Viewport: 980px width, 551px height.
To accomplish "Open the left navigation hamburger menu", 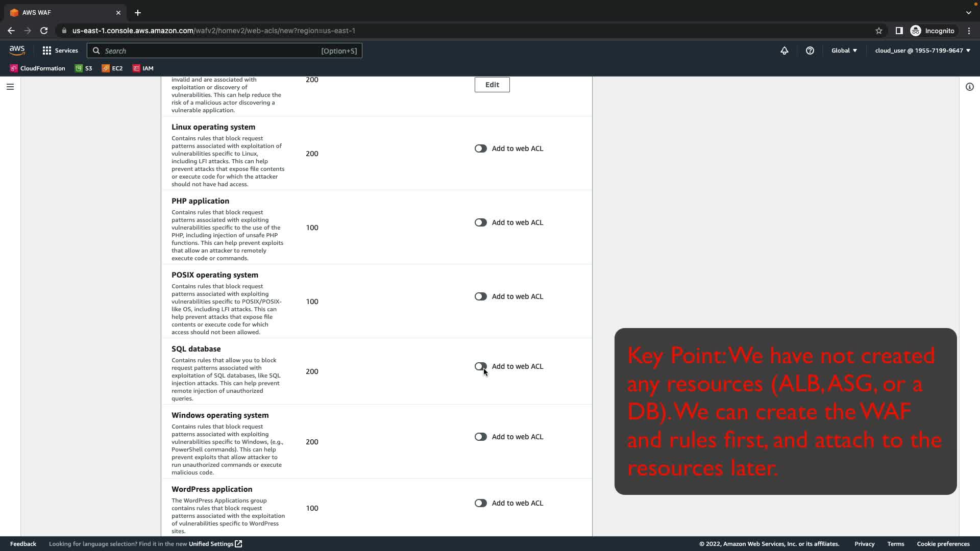I will pyautogui.click(x=10, y=87).
